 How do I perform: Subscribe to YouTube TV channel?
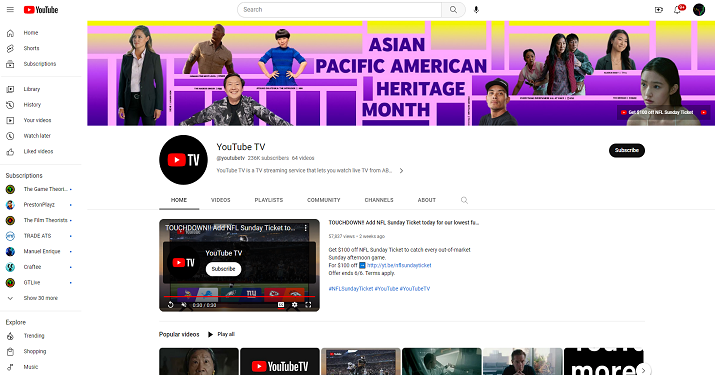coord(627,151)
